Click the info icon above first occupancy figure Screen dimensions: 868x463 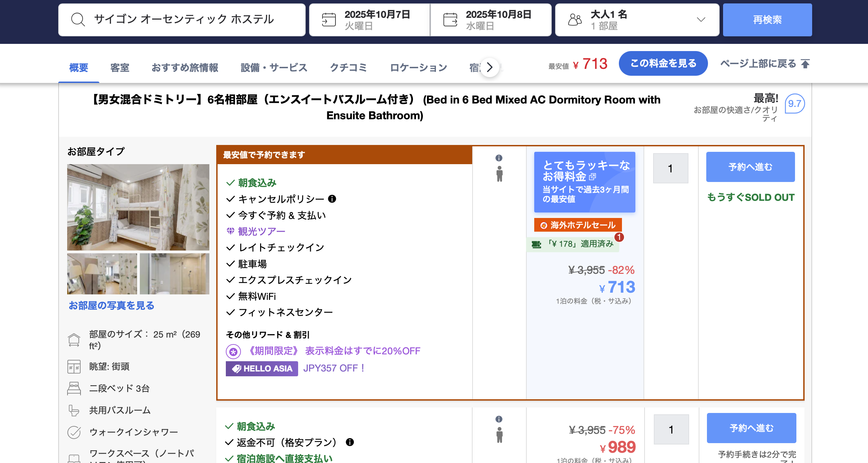click(x=499, y=158)
